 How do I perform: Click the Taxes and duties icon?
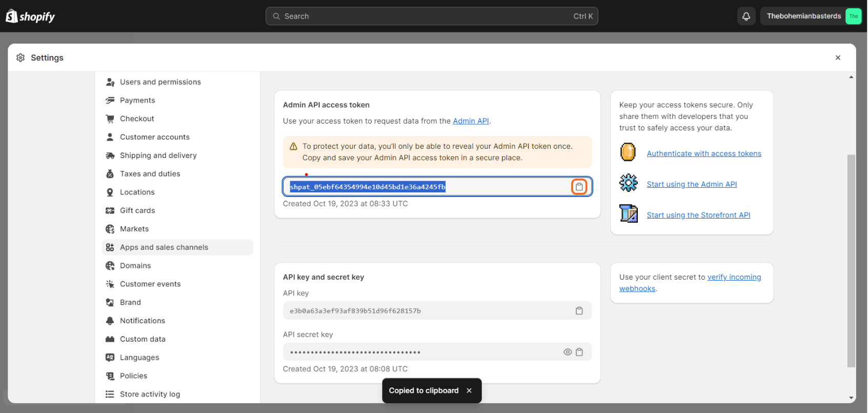point(110,174)
